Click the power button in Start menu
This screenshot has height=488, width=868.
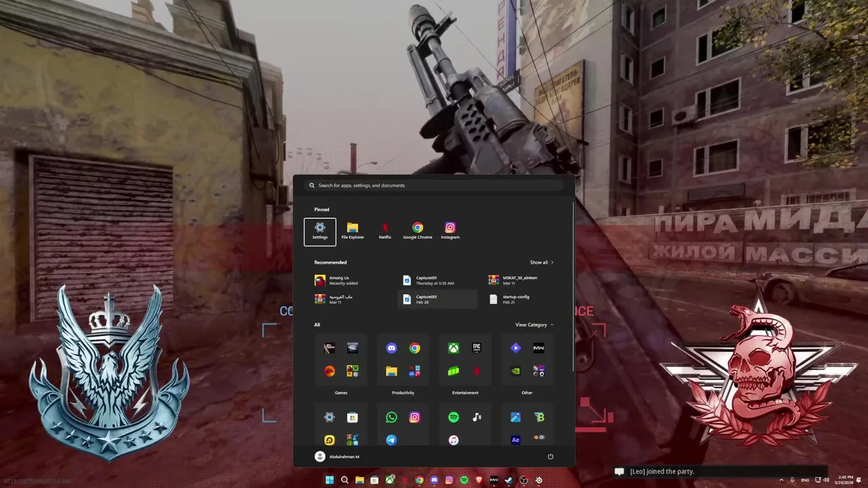pyautogui.click(x=550, y=457)
